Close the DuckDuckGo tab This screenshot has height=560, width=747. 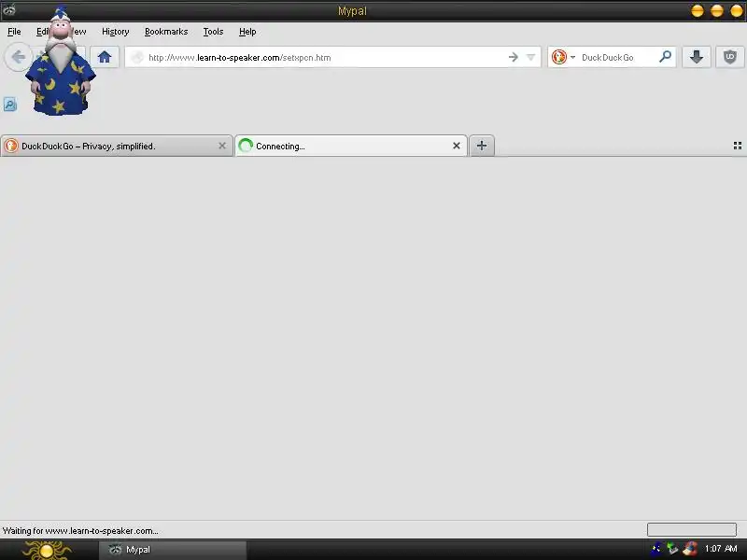click(x=222, y=146)
